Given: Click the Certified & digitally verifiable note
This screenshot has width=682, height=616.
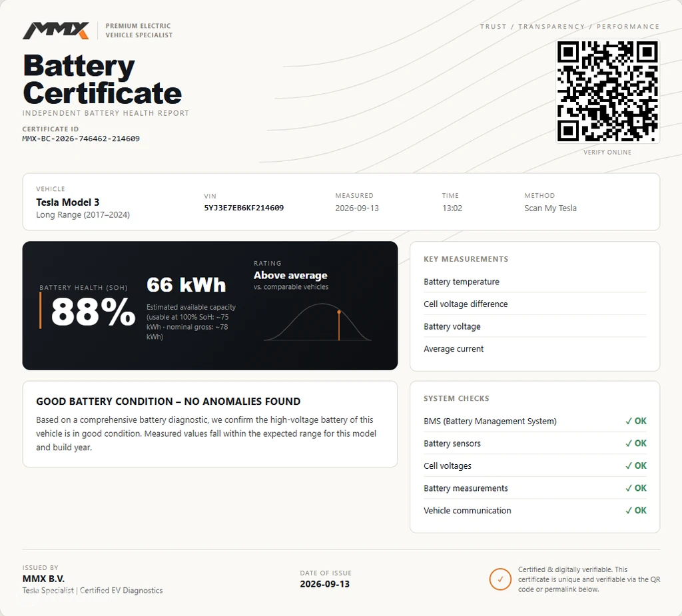Looking at the screenshot, I should point(589,579).
